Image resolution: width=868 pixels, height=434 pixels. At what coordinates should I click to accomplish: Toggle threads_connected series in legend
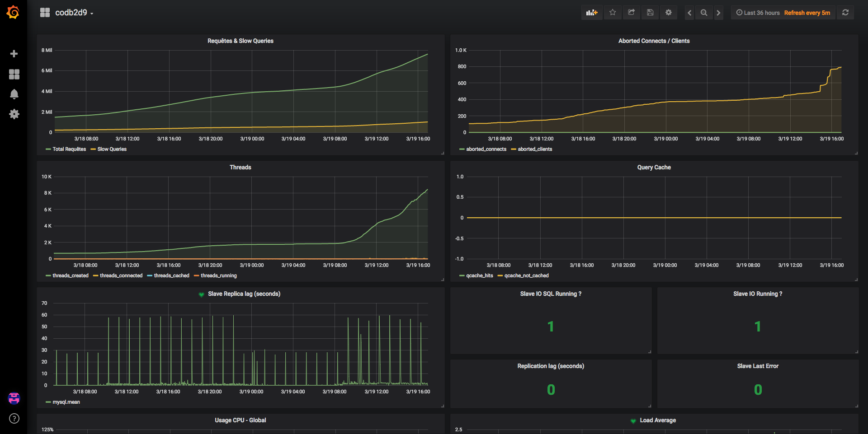[x=121, y=275]
